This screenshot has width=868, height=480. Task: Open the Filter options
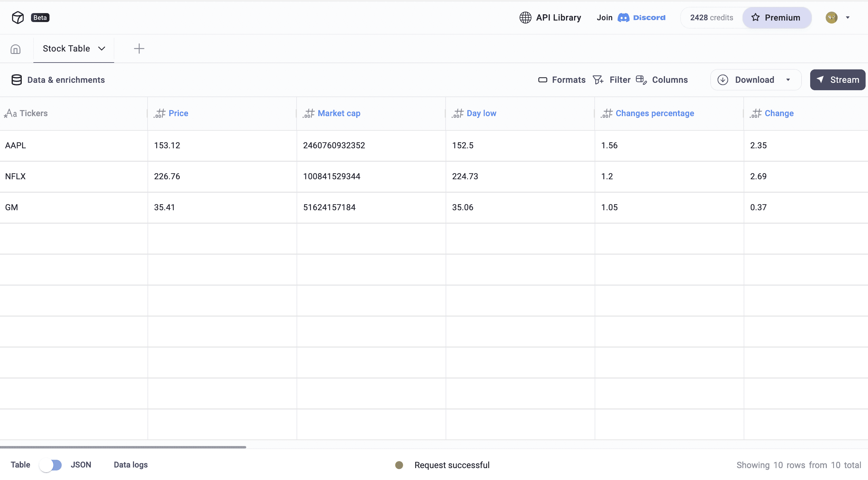(x=599, y=80)
